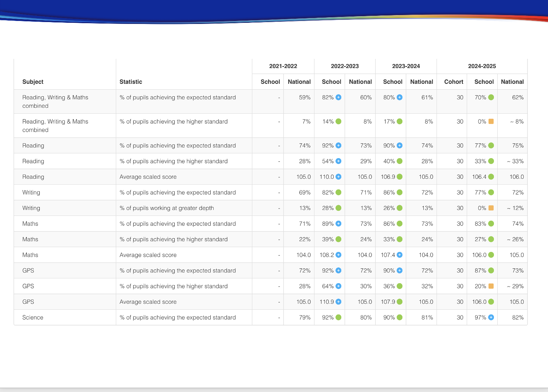Image resolution: width=548 pixels, height=392 pixels.
Task: Click the blue plus beside 64% GPS higher
Action: [338, 286]
